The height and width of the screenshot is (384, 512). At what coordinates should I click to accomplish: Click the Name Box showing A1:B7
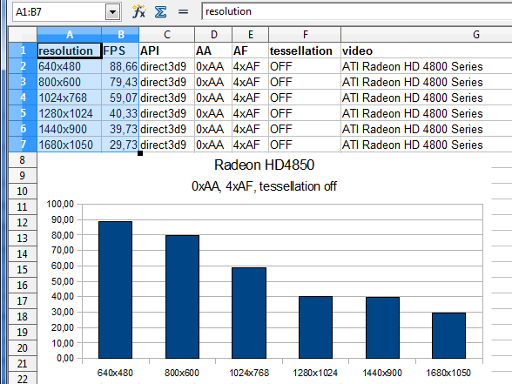(59, 12)
